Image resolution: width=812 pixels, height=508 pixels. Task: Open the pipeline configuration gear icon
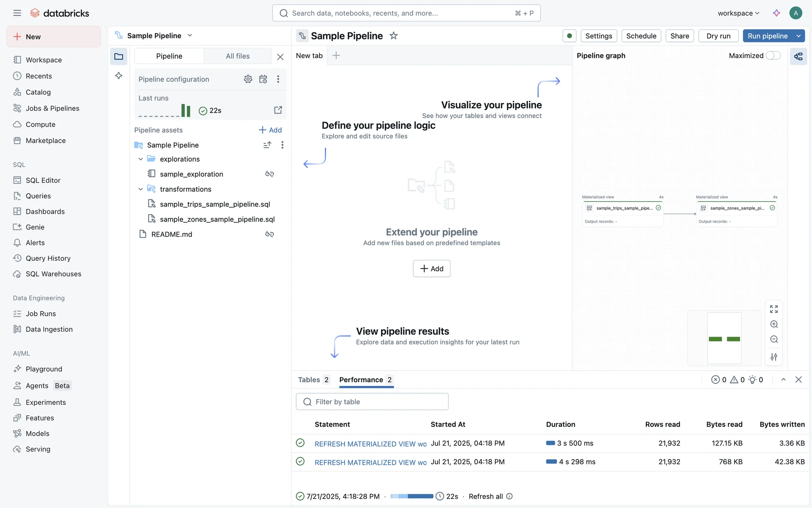(x=248, y=79)
